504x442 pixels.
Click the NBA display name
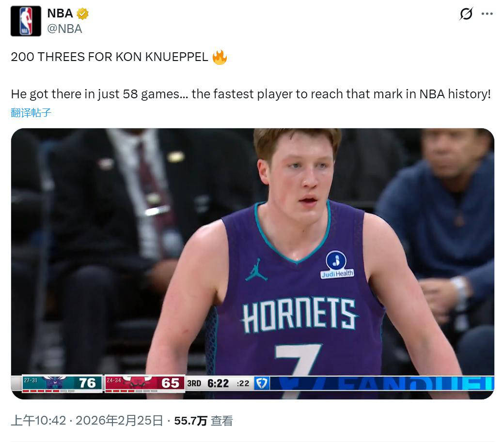(60, 14)
